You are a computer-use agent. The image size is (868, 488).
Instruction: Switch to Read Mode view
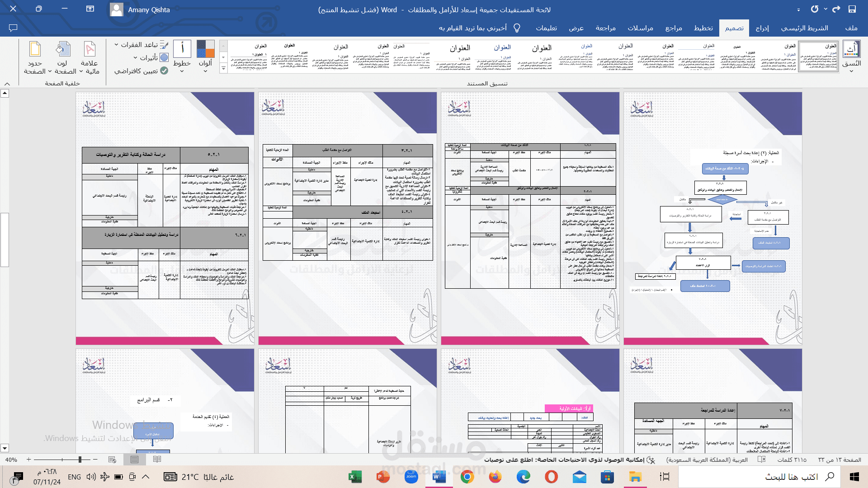[x=157, y=460]
